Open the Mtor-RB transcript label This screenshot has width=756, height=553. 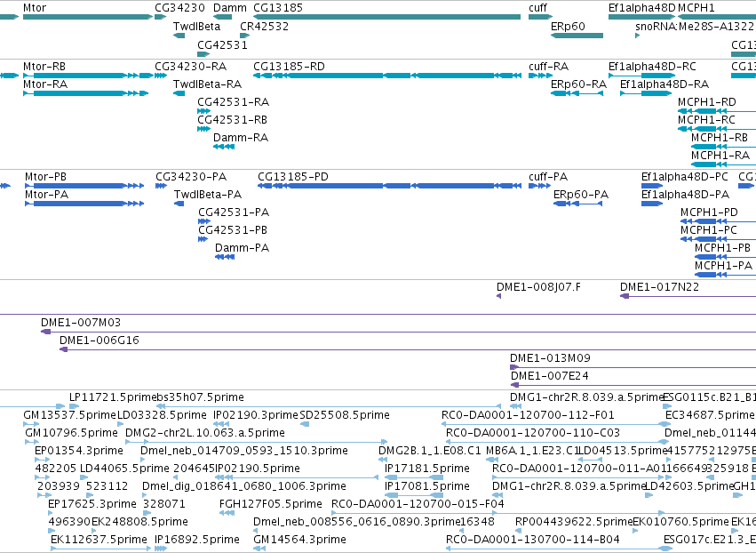point(44,66)
